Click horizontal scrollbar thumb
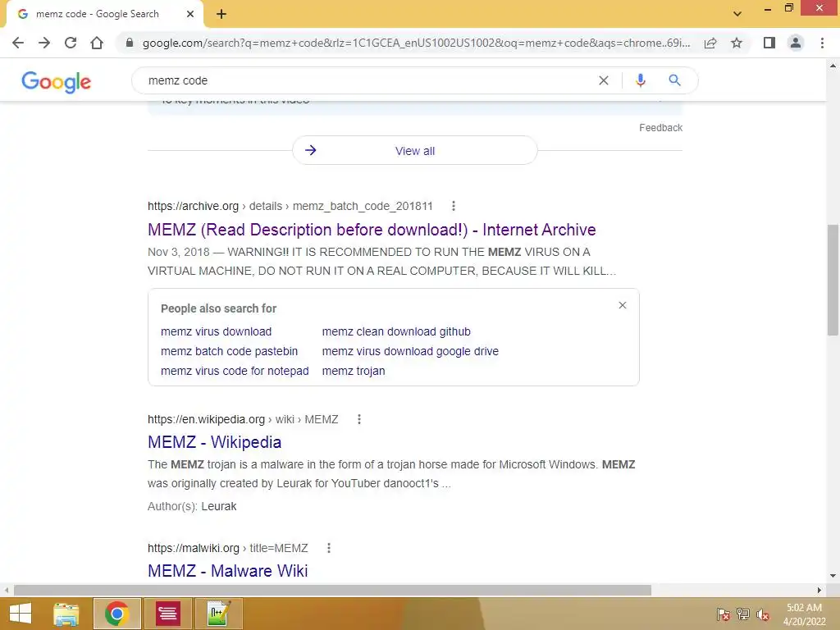 coord(332,590)
